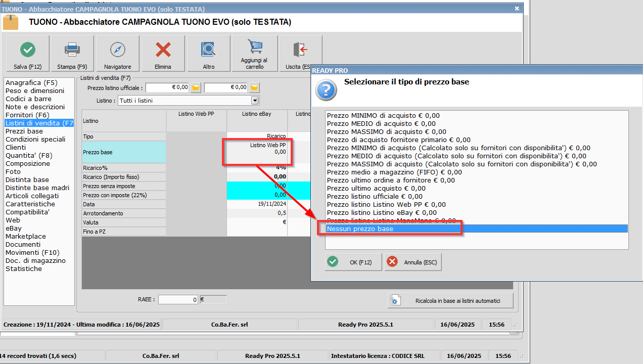Click 'Intestatario licenza : CODICE SRL' in status bar
The image size is (643, 364).
tap(378, 356)
